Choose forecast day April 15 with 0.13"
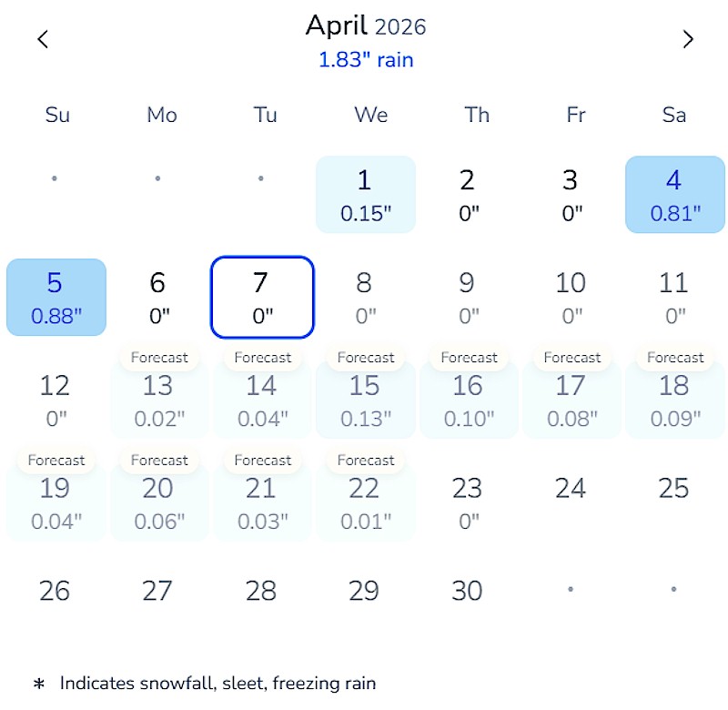 [x=365, y=399]
